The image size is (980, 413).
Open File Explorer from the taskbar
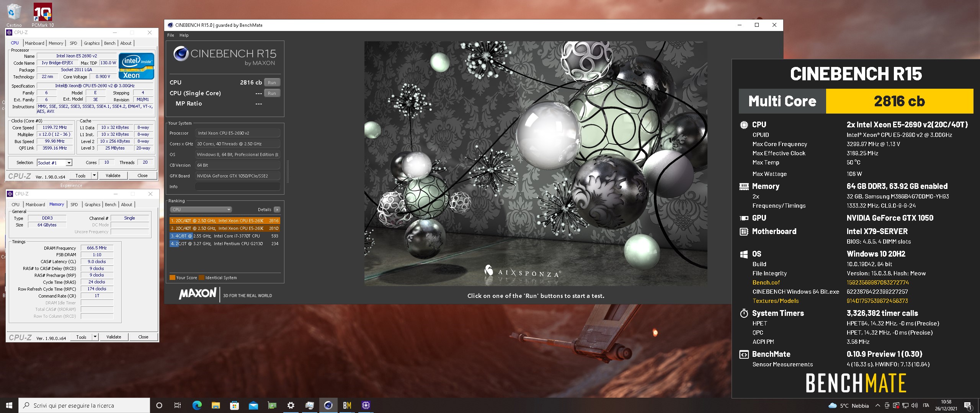tap(216, 405)
